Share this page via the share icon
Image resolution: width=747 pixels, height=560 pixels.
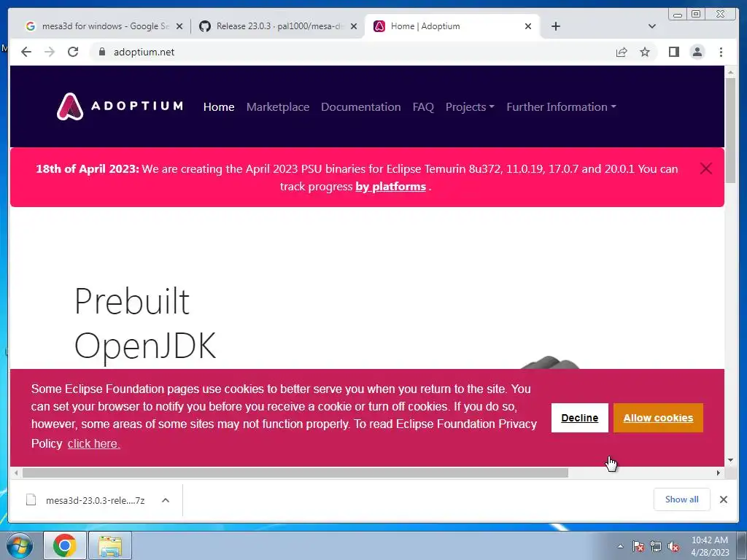point(622,52)
